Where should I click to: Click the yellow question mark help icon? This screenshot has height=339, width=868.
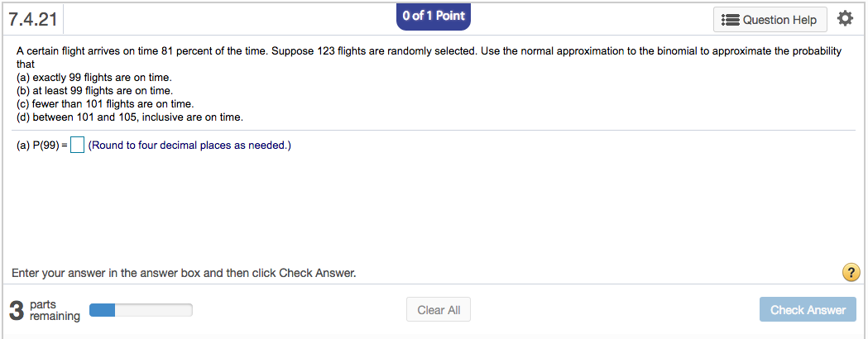tap(849, 272)
